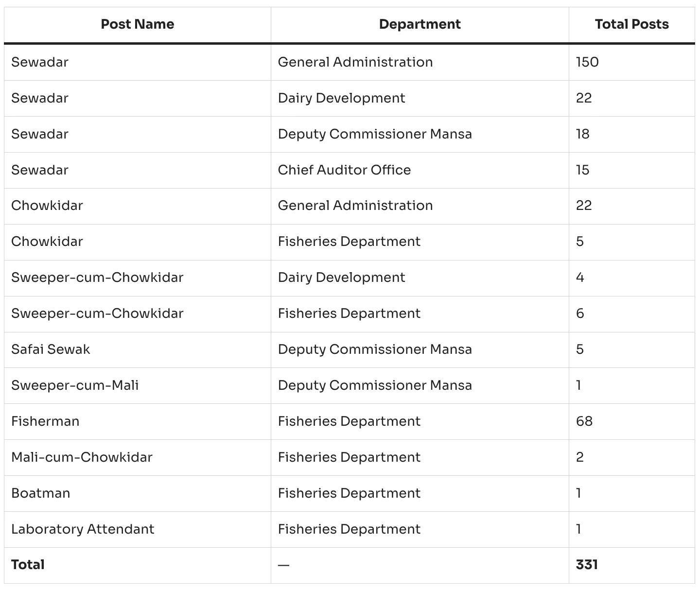
Task: Click the 18 total posts cell
Action: (583, 134)
